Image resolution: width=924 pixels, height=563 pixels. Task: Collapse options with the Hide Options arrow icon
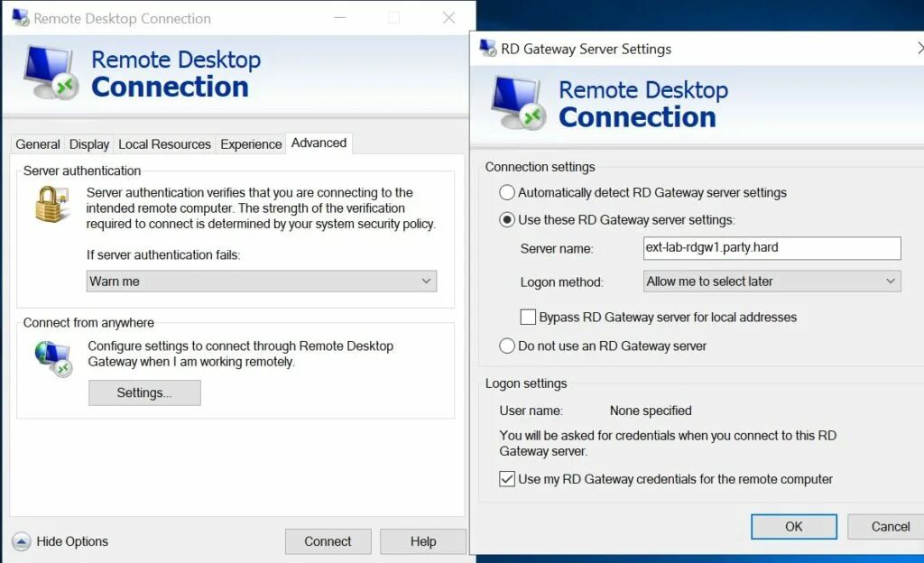pos(22,541)
